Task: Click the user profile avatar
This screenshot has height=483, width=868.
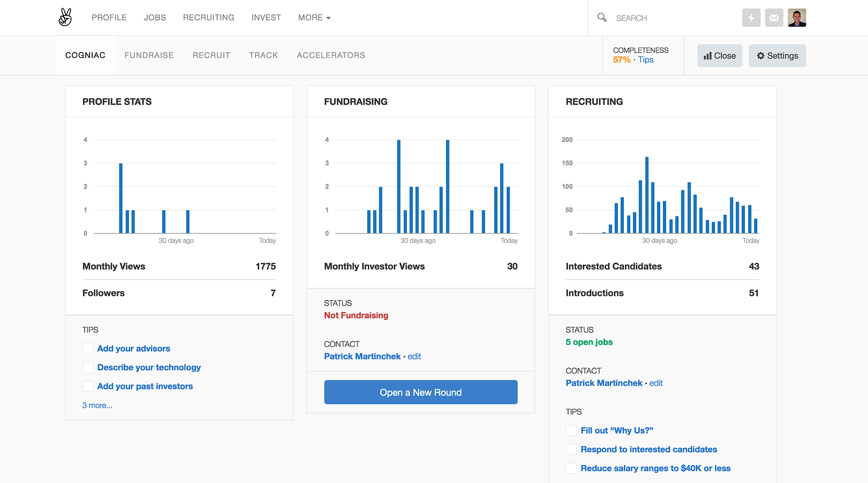Action: pyautogui.click(x=797, y=18)
